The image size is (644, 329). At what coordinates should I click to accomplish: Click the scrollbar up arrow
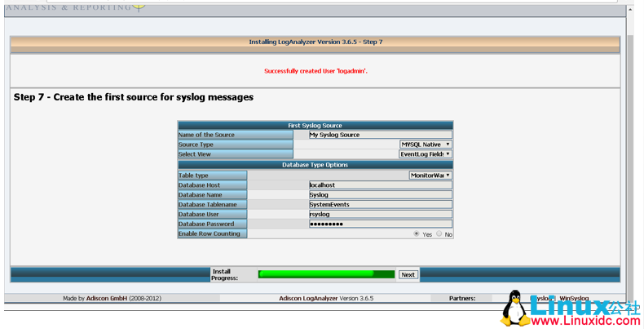point(630,9)
